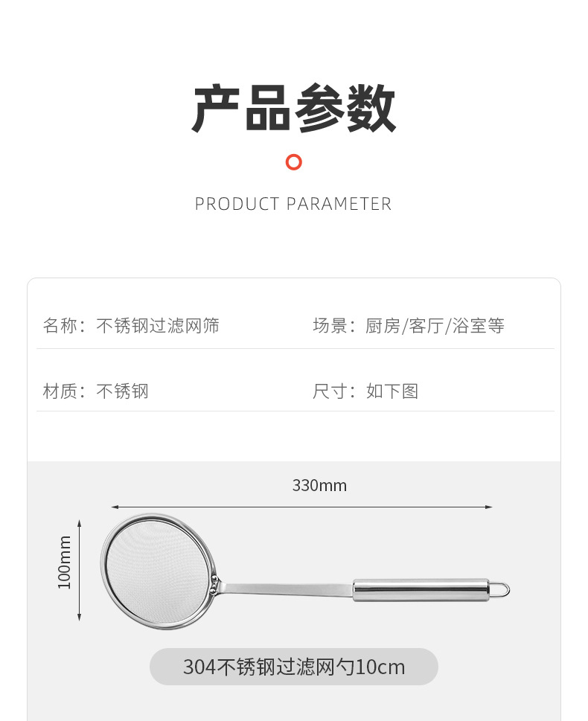This screenshot has height=721, width=588.
Task: Select the 材质 label
Action: [60, 391]
